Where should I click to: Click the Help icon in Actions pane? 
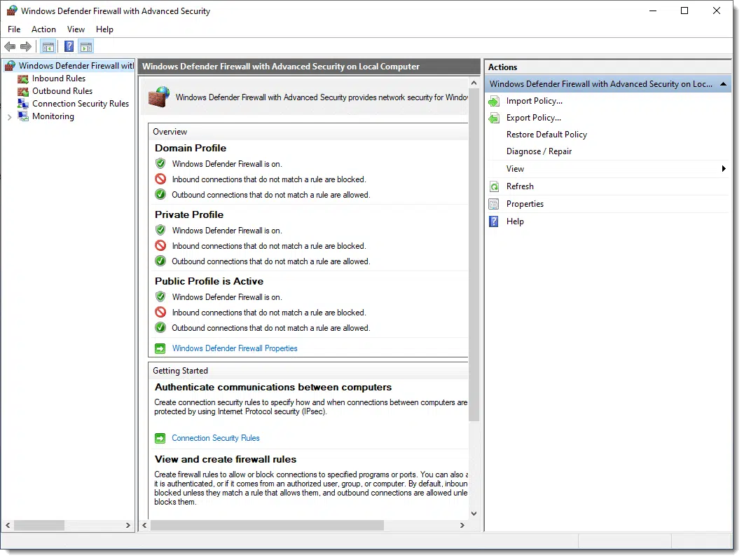click(494, 221)
